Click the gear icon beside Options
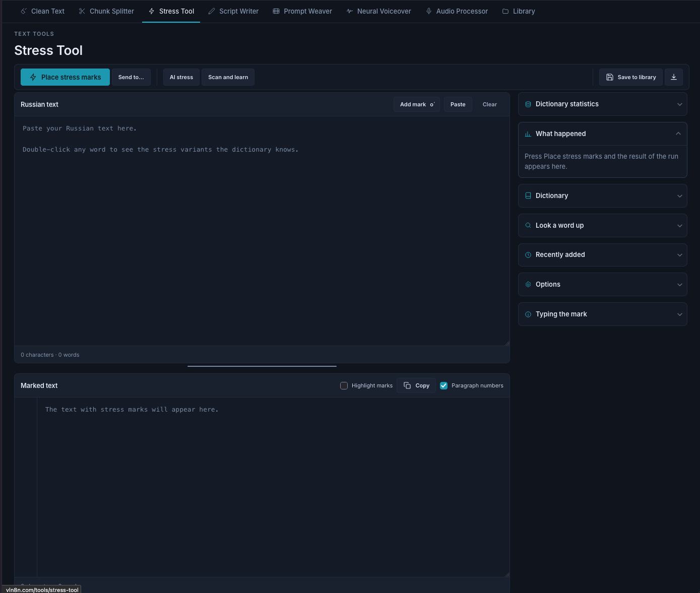 [528, 284]
